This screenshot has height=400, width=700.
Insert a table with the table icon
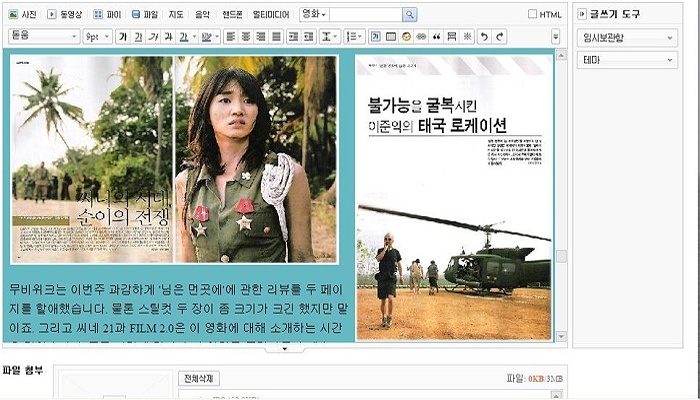tap(391, 37)
